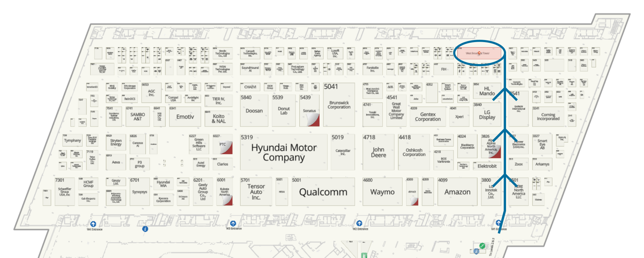Select the Synopsys booth 6701
644x258 pixels.
140,192
